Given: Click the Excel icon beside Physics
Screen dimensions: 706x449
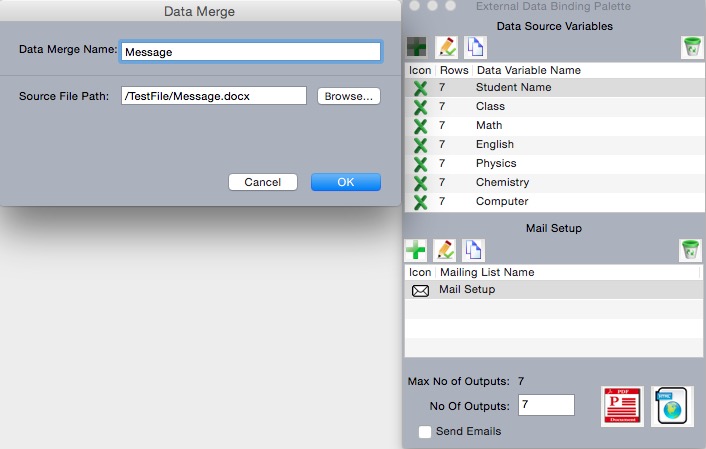Looking at the screenshot, I should click(420, 163).
